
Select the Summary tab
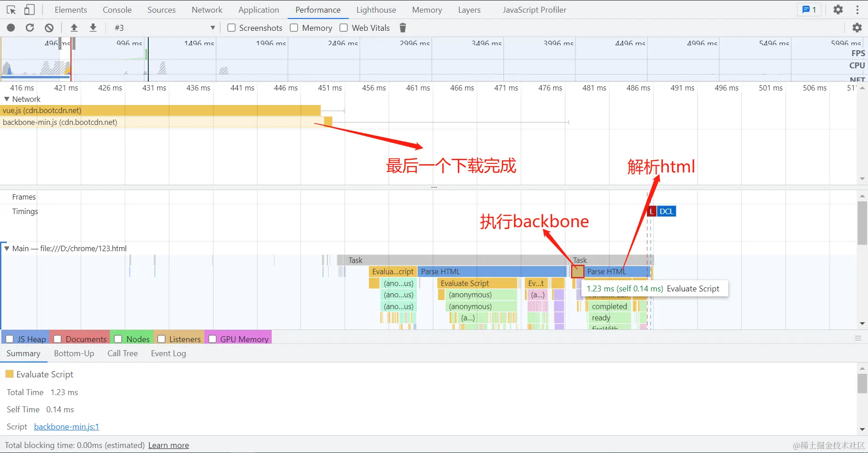click(24, 353)
